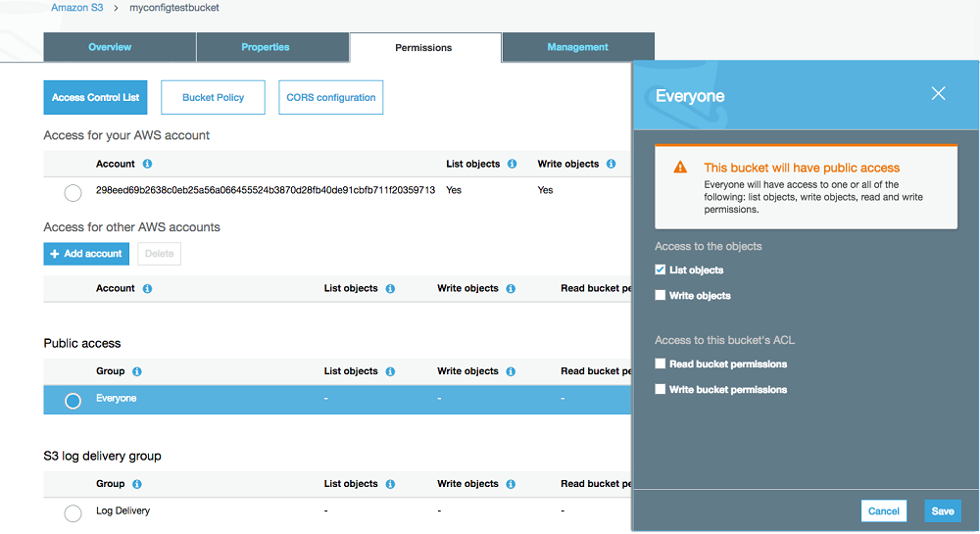
Task: Click info icon next to Account header
Action: coord(147,164)
